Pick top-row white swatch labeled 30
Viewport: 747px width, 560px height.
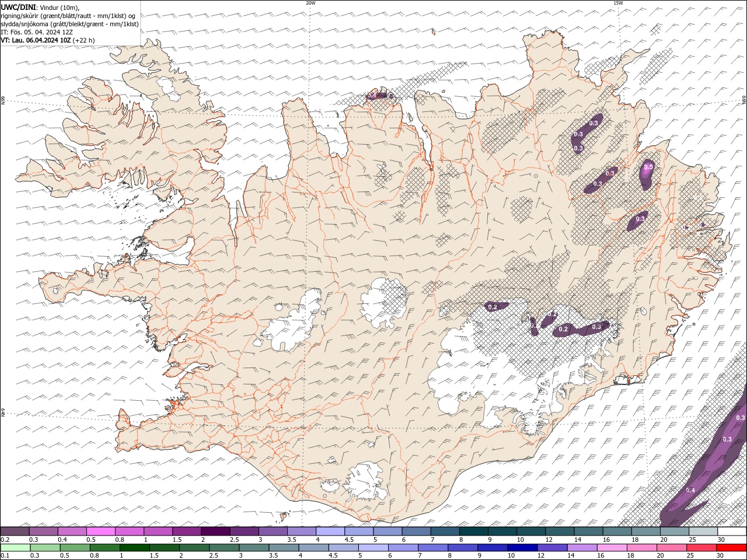coord(732,531)
